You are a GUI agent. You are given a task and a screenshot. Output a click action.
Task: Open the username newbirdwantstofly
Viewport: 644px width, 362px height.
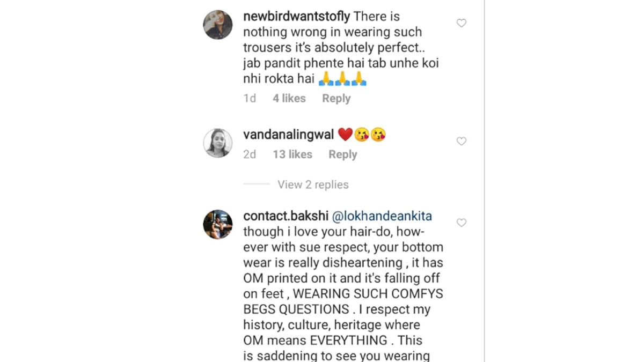(x=295, y=16)
